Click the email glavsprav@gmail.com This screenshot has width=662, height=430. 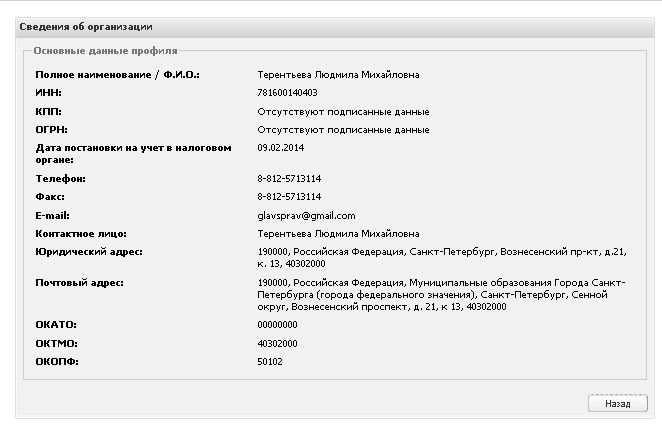coord(306,215)
